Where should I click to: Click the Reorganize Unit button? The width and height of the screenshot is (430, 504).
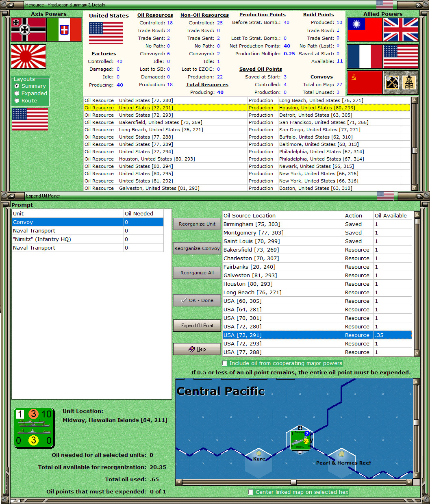[x=197, y=224]
